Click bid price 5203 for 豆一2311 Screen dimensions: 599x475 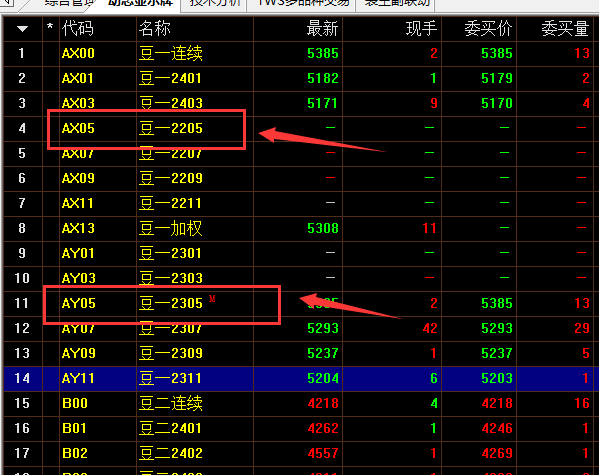[497, 378]
